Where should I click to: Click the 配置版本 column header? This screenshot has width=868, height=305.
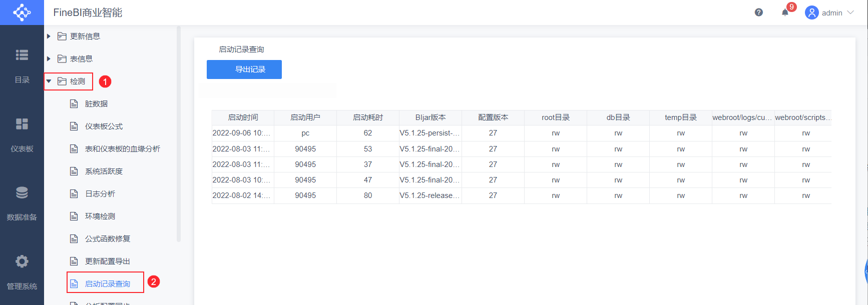coord(493,117)
